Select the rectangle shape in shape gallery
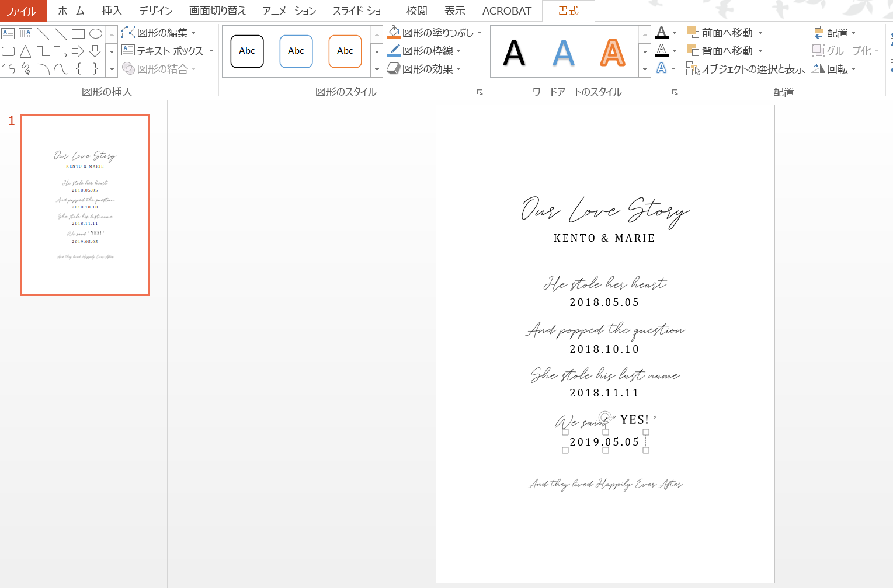The image size is (893, 588). coord(78,34)
